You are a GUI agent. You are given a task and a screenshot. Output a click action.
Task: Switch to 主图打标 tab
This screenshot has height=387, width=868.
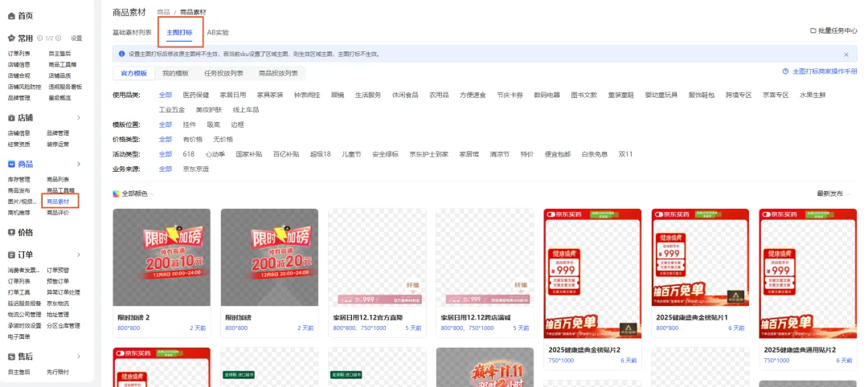[x=179, y=33]
